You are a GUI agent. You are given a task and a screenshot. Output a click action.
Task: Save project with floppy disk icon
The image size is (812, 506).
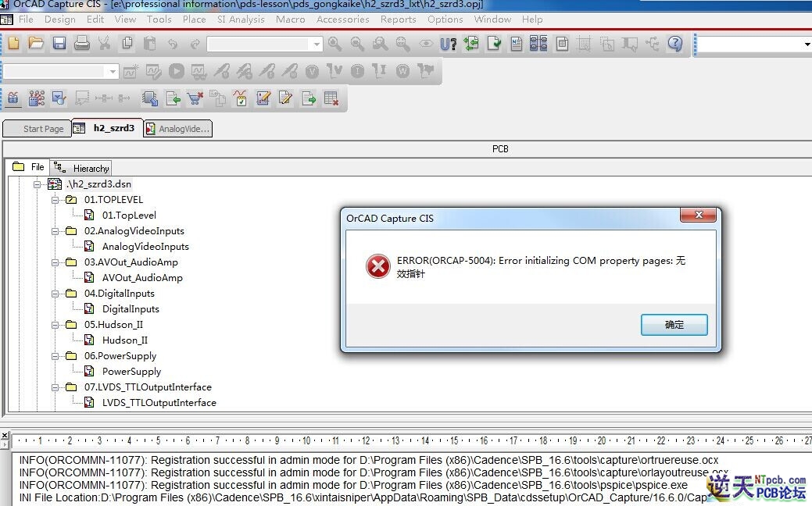(59, 44)
